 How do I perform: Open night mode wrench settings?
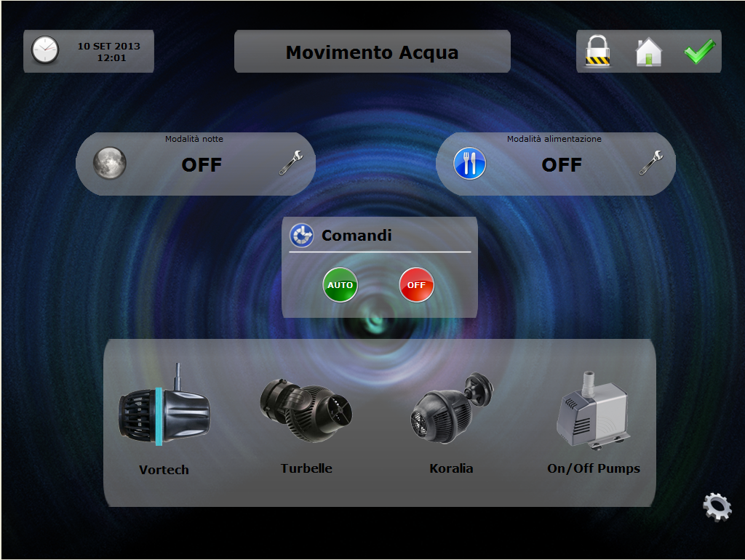291,163
